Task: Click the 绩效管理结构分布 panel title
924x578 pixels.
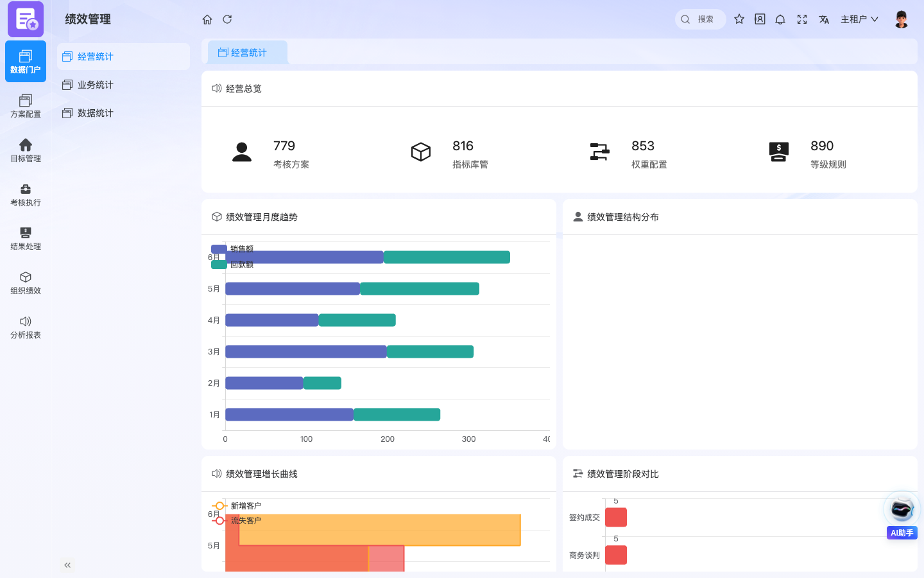Action: point(623,217)
